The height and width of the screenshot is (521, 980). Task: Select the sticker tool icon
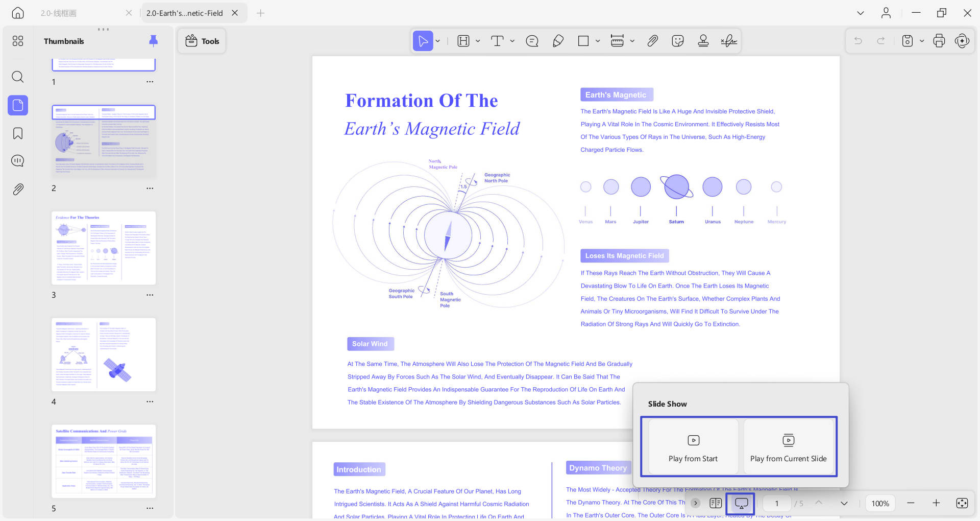coord(678,41)
